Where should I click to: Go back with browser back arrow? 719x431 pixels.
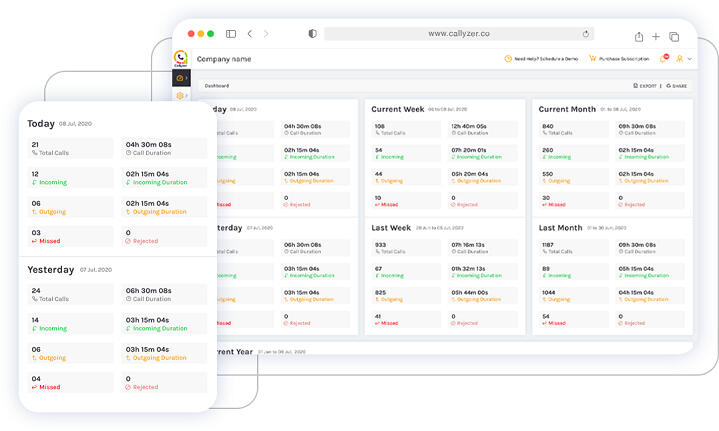point(250,34)
